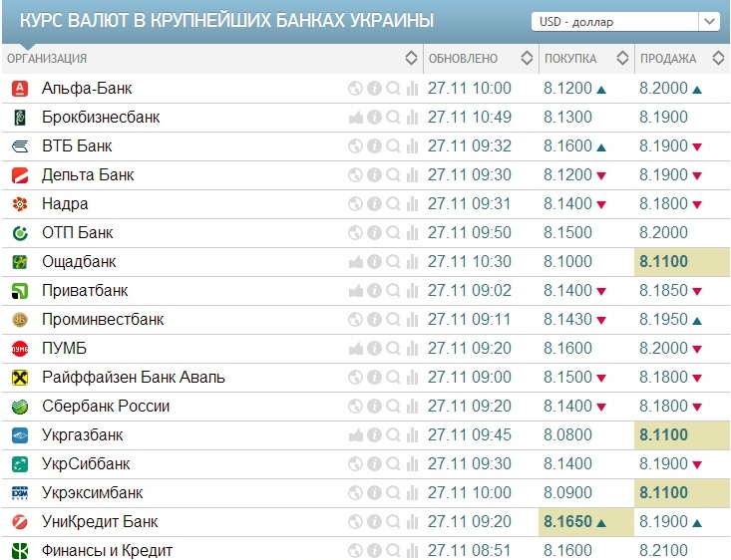The image size is (731, 560).
Task: Open УниКредит Банк link
Action: tap(100, 521)
